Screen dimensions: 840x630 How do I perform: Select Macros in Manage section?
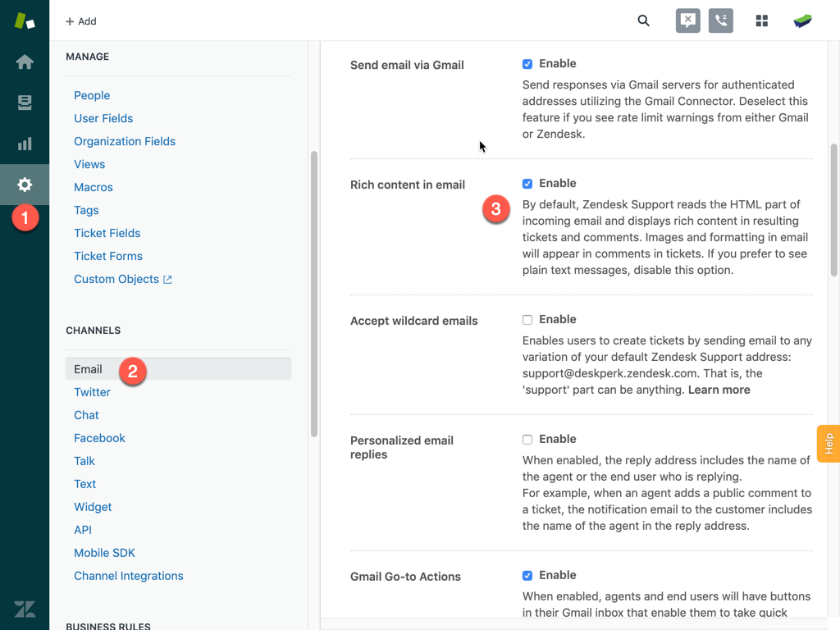94,187
